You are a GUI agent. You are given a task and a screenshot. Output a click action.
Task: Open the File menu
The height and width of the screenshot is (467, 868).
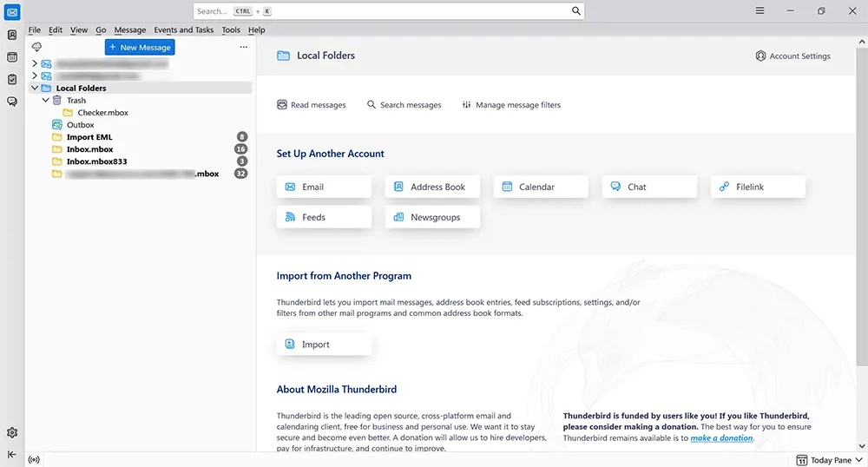pyautogui.click(x=35, y=30)
